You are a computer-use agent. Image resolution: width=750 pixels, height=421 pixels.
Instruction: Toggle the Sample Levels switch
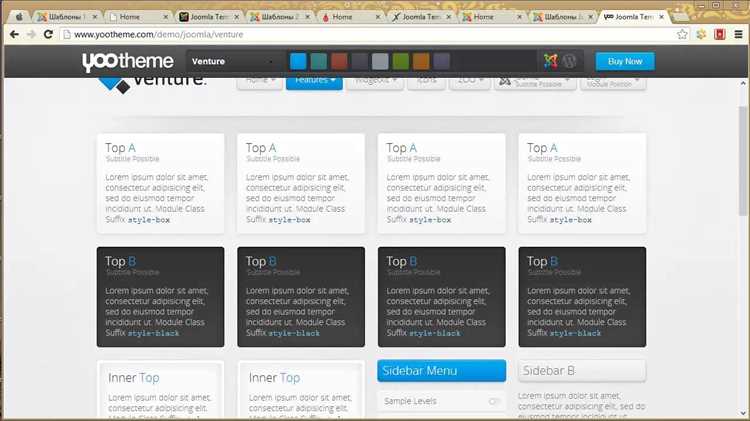point(495,401)
